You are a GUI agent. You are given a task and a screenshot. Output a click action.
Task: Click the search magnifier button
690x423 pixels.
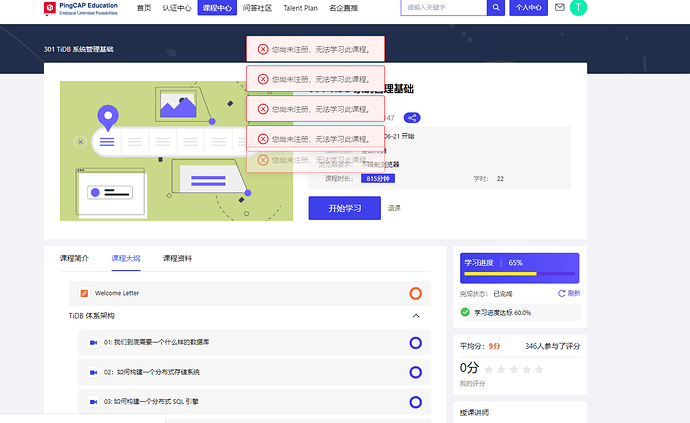496,8
